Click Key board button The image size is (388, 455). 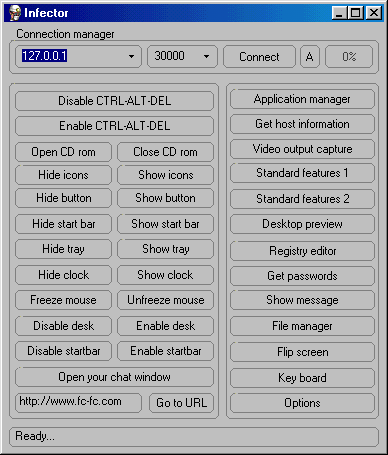click(x=302, y=378)
